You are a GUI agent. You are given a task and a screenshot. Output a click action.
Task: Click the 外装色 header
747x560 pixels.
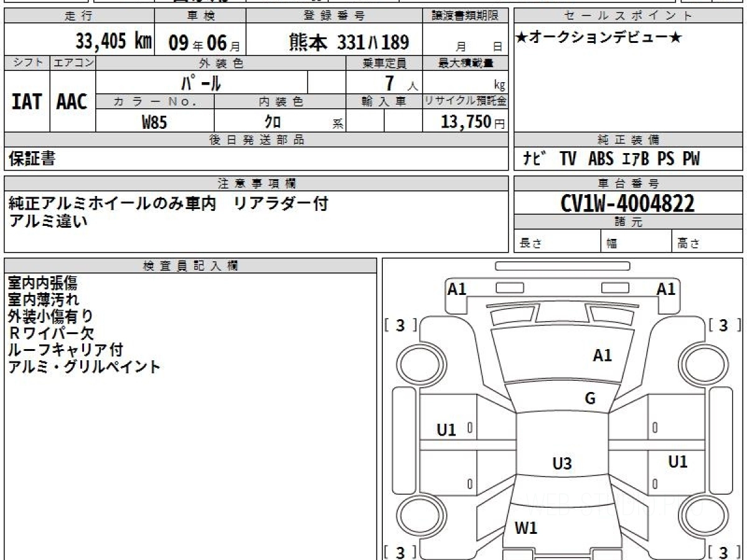click(x=221, y=63)
